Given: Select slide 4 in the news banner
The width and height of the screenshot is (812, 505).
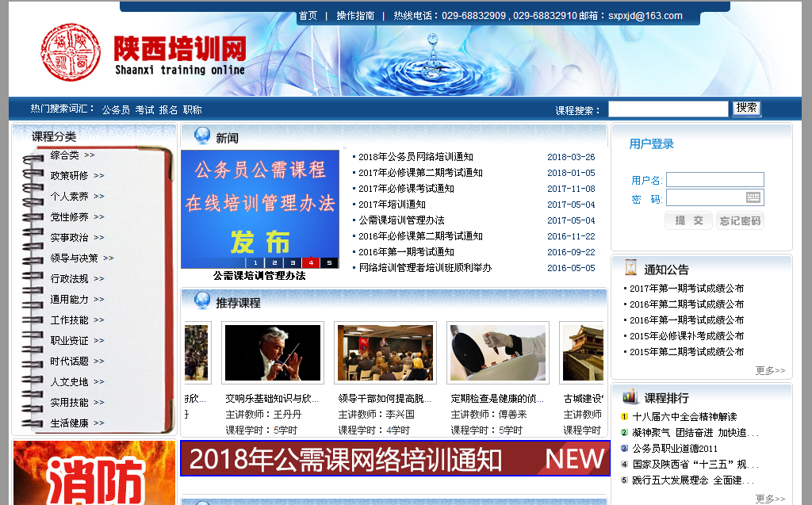Looking at the screenshot, I should pyautogui.click(x=311, y=262).
